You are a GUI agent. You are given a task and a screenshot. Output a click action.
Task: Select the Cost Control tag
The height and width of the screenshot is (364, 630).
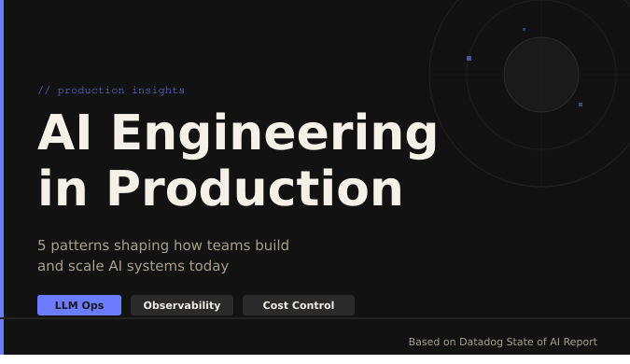[x=299, y=305]
